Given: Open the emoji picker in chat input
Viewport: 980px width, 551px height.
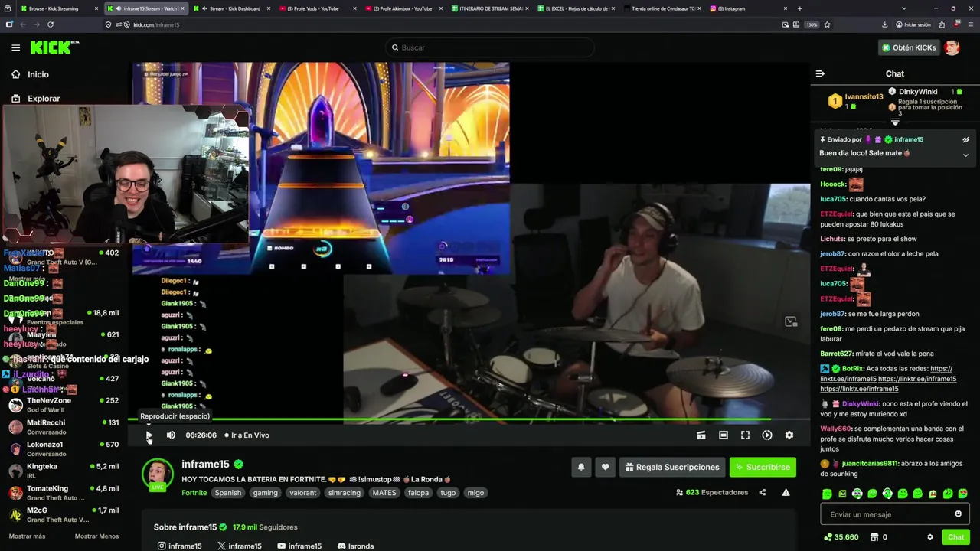Looking at the screenshot, I should 958,514.
